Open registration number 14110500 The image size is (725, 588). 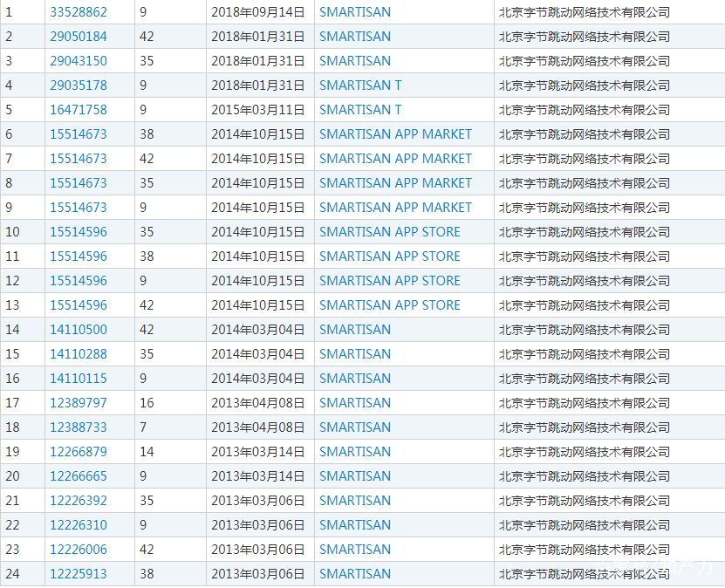point(79,330)
